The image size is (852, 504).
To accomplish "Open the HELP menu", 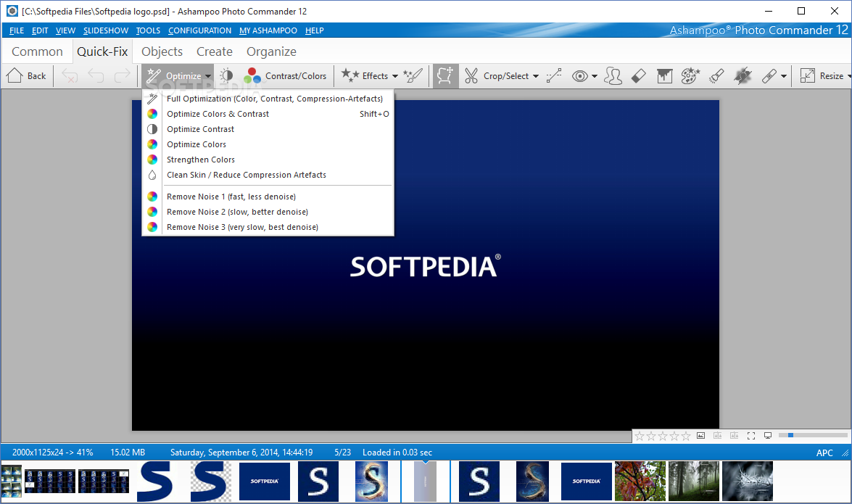I will (314, 30).
